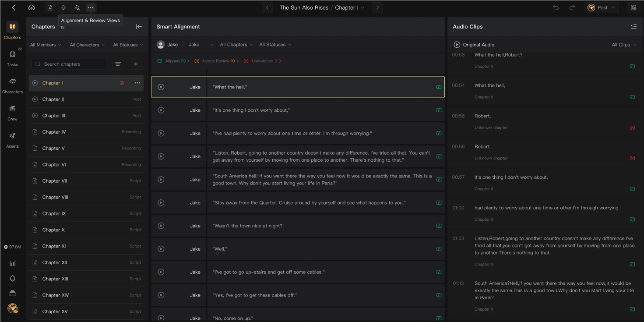Click the notifications bell icon
Image resolution: width=644 pixels, height=322 pixels.
[x=12, y=278]
